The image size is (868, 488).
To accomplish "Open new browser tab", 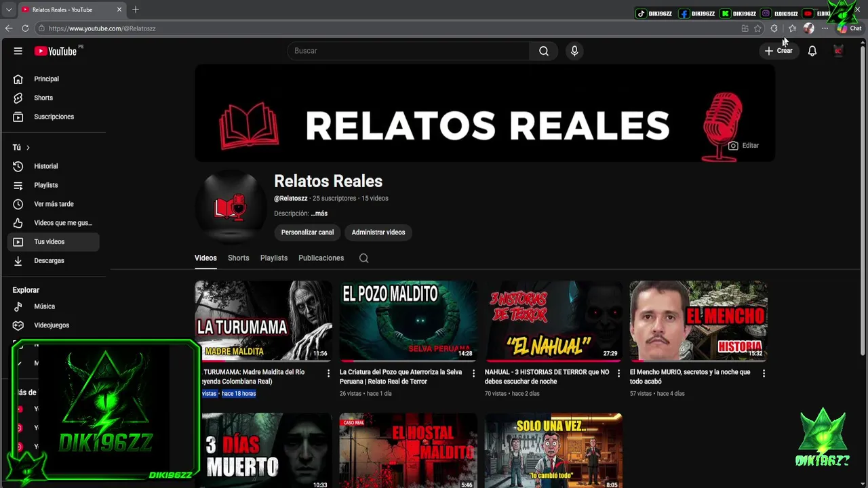I will pyautogui.click(x=136, y=9).
